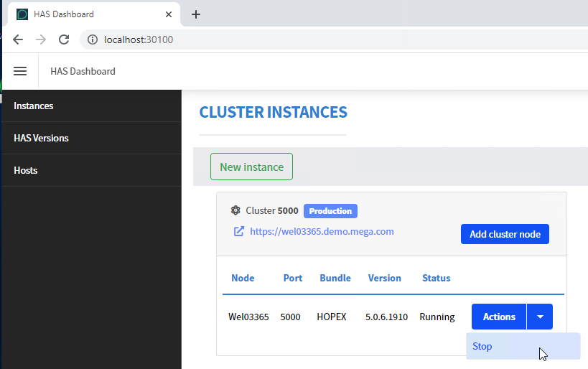Click the site information icon in address bar
Viewport: 588px width, 369px height.
[x=92, y=39]
